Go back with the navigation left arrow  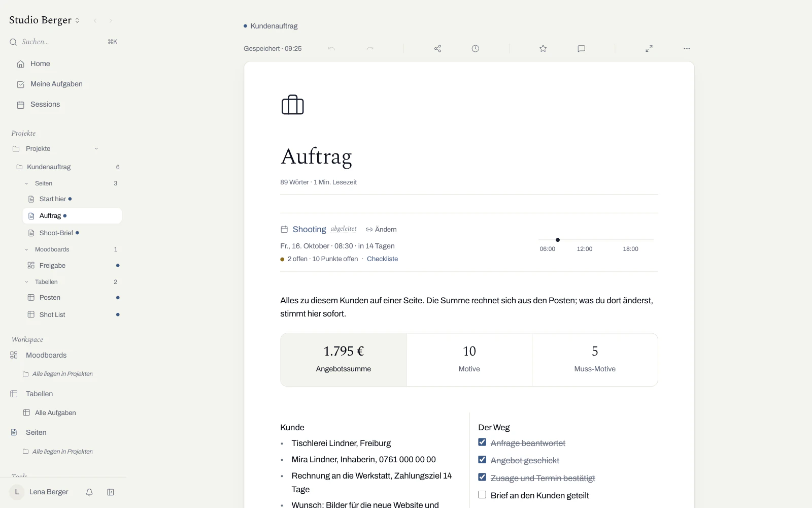[x=95, y=21]
